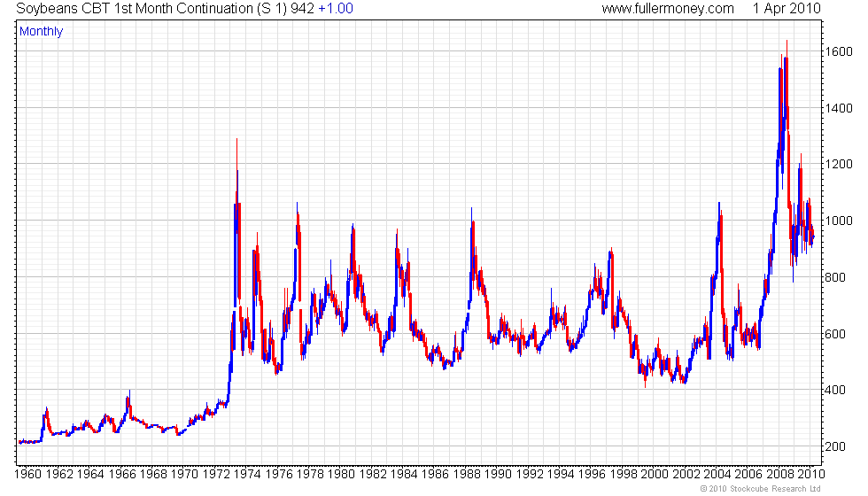868x496 pixels.
Task: Click the 2010 year label
Action: coord(811,475)
